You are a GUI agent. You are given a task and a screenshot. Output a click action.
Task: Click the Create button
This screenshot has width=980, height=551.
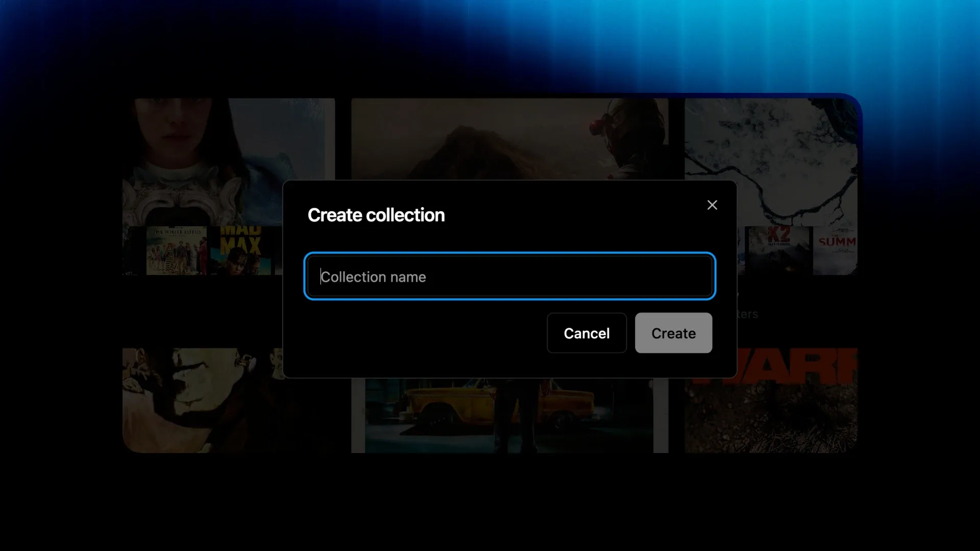click(673, 333)
